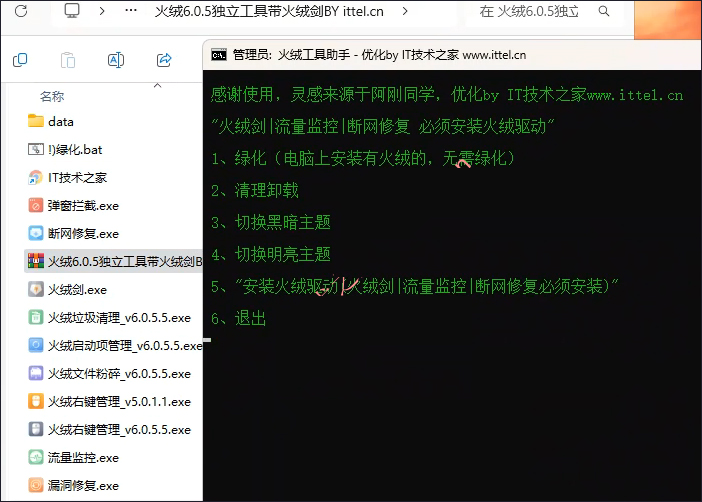Click the 火绒工具助手 console title bar
The height and width of the screenshot is (502, 702).
point(452,55)
